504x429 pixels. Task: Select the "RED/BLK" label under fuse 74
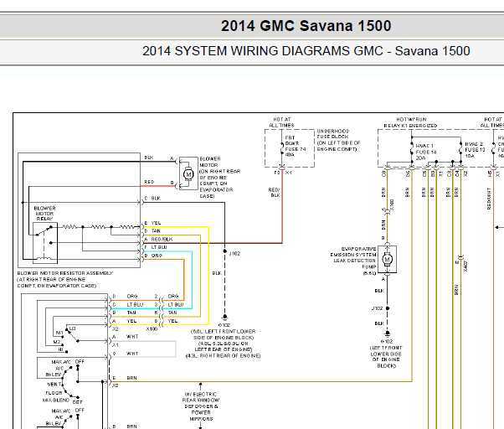point(275,193)
